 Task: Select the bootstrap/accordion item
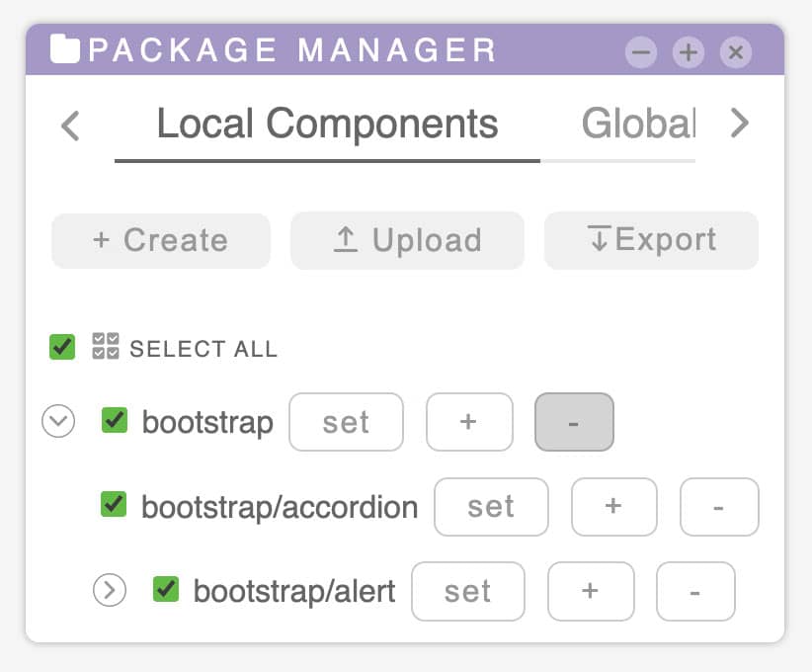point(280,507)
